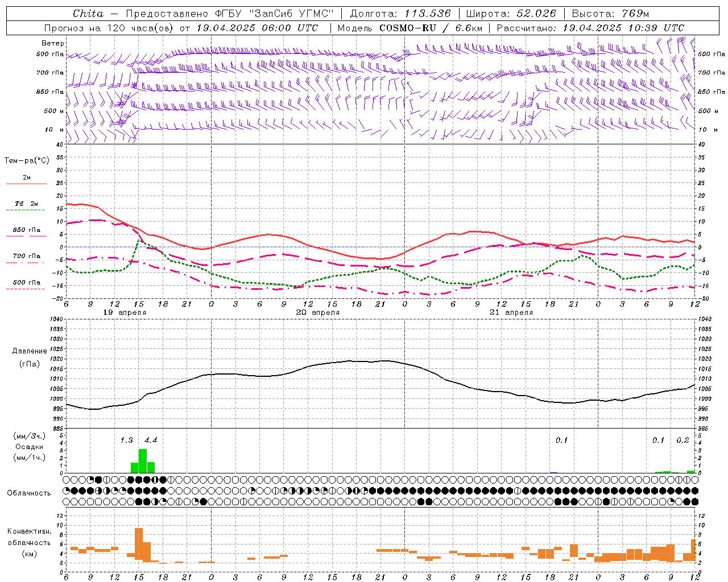Click the '0.2' precipitation total
This screenshot has width=728, height=582.
pos(682,440)
